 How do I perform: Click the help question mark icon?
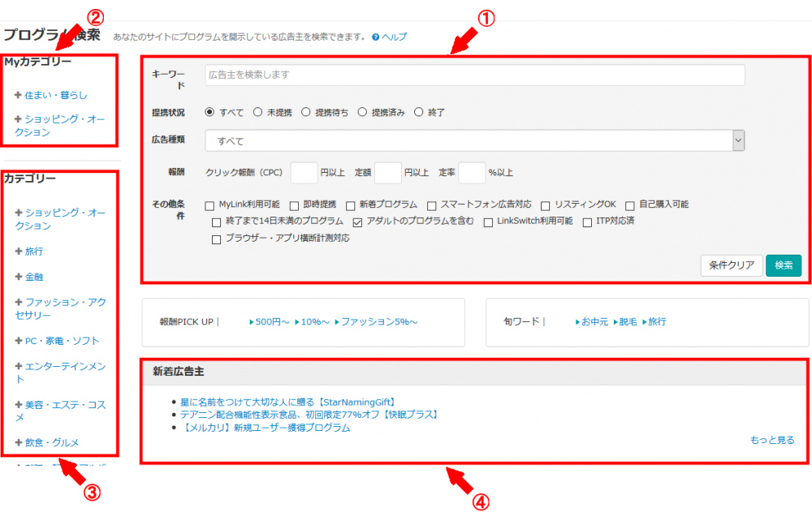click(375, 37)
